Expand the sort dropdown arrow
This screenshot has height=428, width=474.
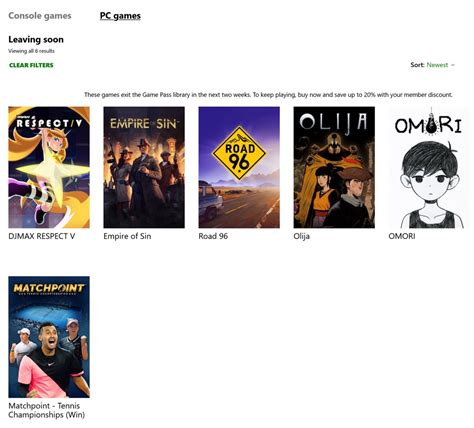(453, 65)
